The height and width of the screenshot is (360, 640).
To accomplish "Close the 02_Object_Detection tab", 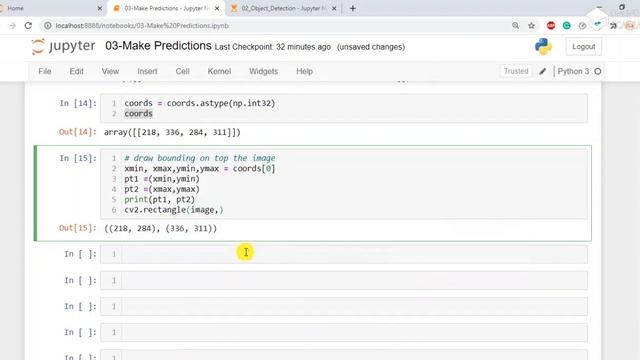I will [334, 8].
